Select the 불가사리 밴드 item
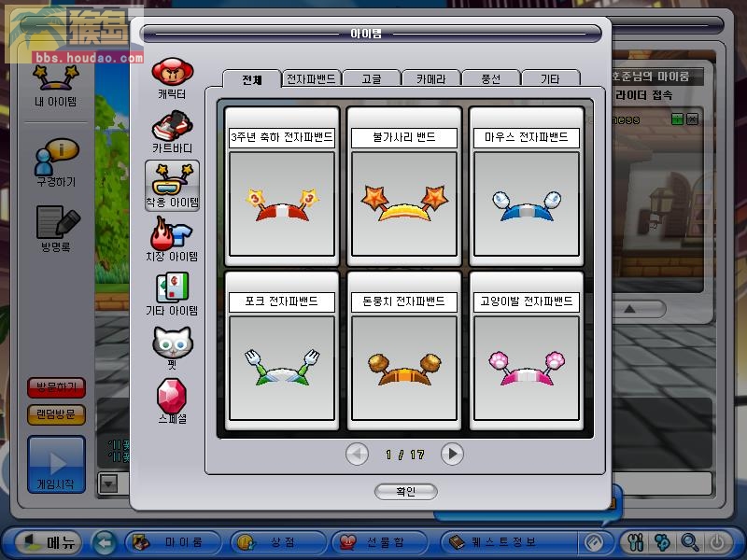Image resolution: width=747 pixels, height=560 pixels. click(x=404, y=186)
